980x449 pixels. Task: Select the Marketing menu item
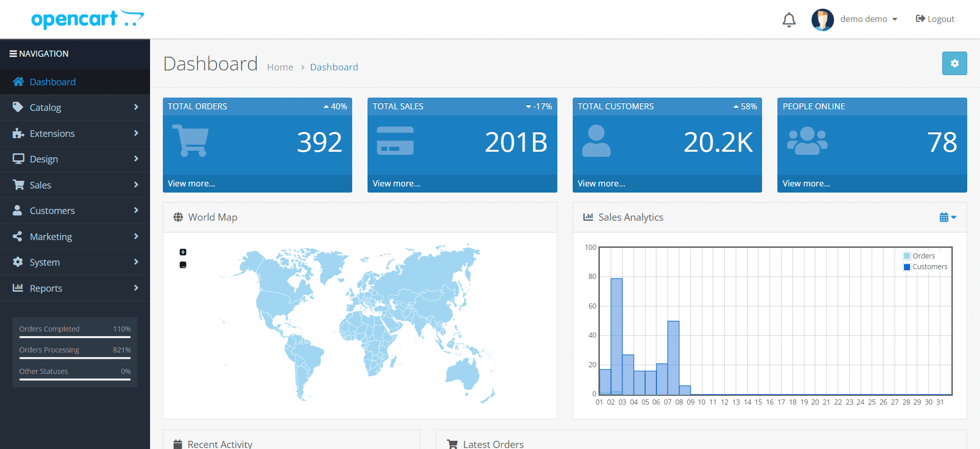coord(75,237)
